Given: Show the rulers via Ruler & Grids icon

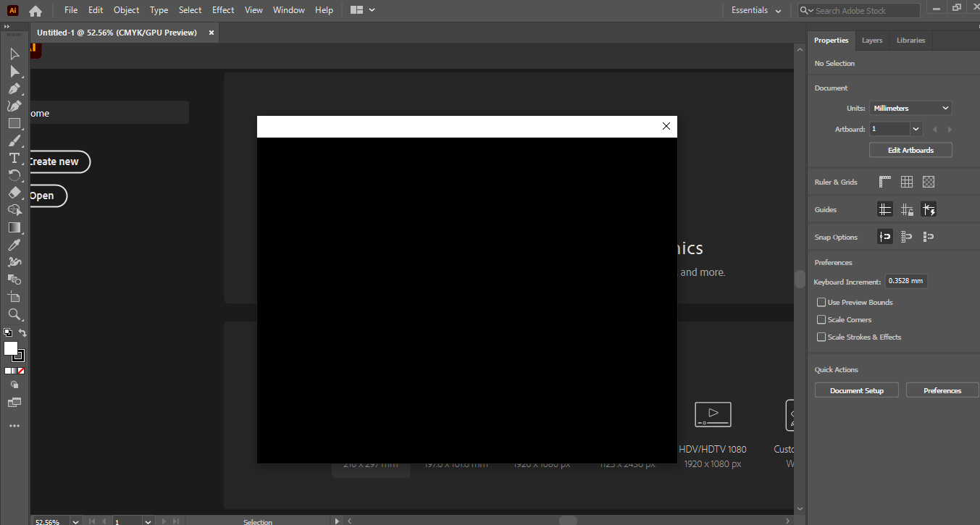Looking at the screenshot, I should tap(884, 181).
